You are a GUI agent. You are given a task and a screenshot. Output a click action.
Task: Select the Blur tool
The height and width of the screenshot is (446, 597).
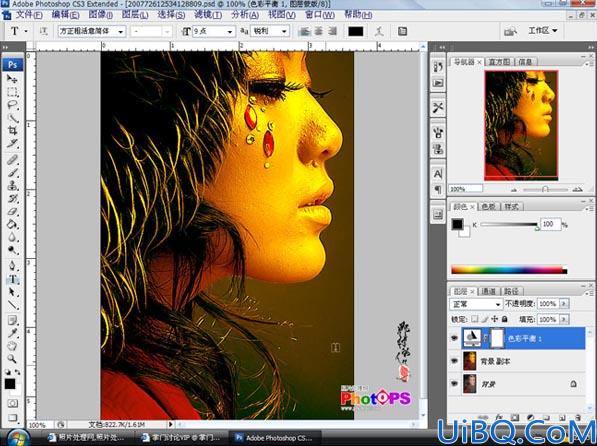pyautogui.click(x=13, y=237)
